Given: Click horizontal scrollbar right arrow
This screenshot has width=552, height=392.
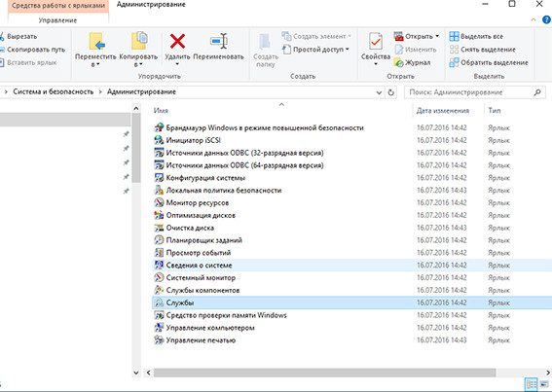Looking at the screenshot, I should 548,373.
